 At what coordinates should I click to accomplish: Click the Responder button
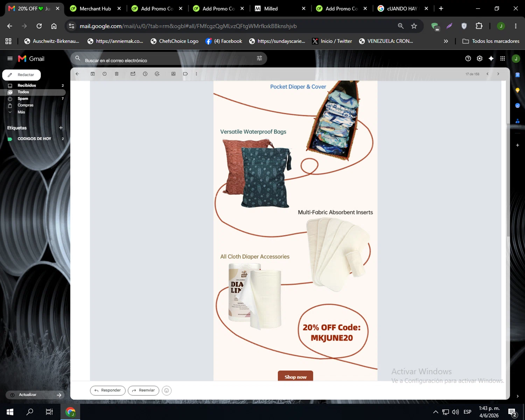(x=108, y=390)
